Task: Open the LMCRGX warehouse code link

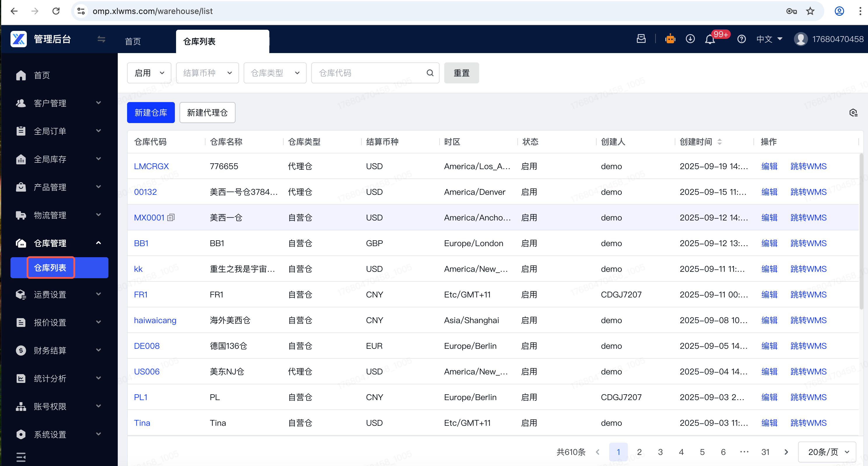Action: (x=151, y=166)
